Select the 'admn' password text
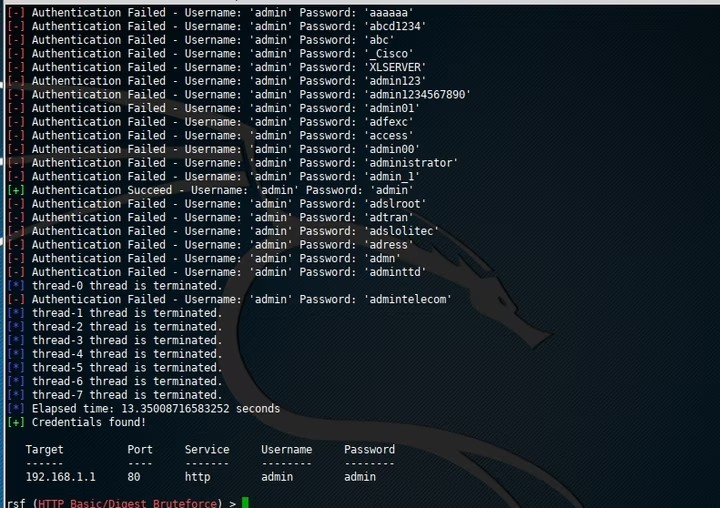The width and height of the screenshot is (720, 508). [382, 259]
